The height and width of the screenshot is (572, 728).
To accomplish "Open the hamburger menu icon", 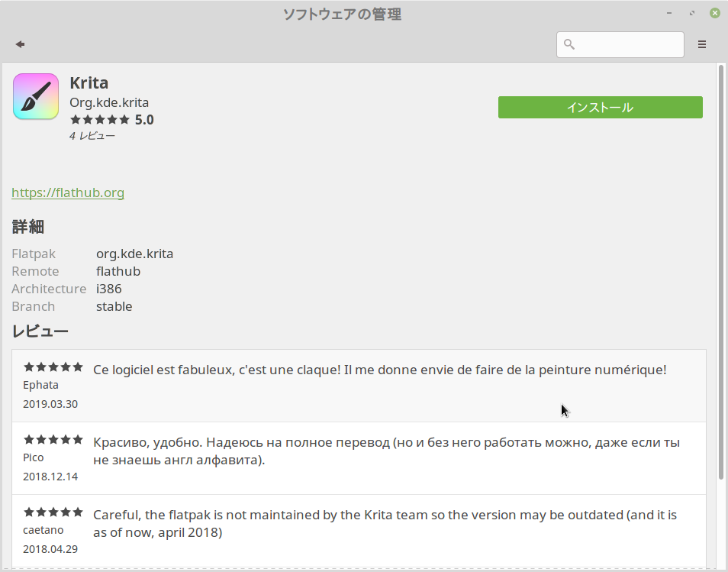I will click(x=702, y=44).
